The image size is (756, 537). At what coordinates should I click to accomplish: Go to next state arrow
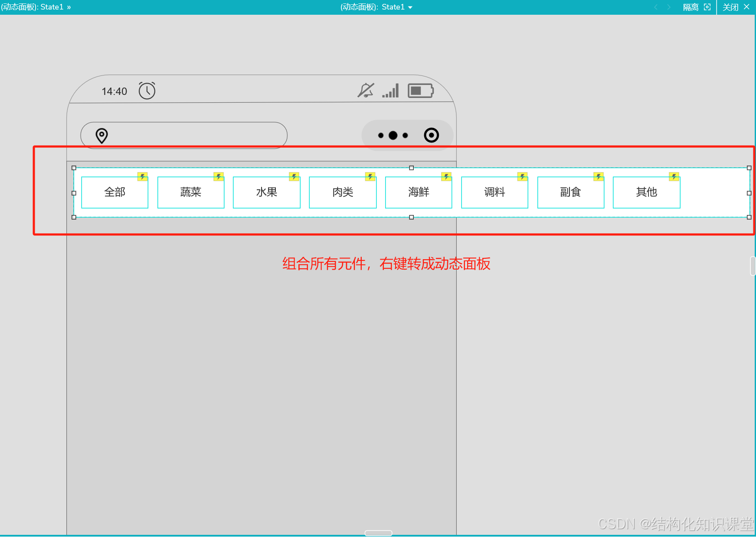(669, 7)
